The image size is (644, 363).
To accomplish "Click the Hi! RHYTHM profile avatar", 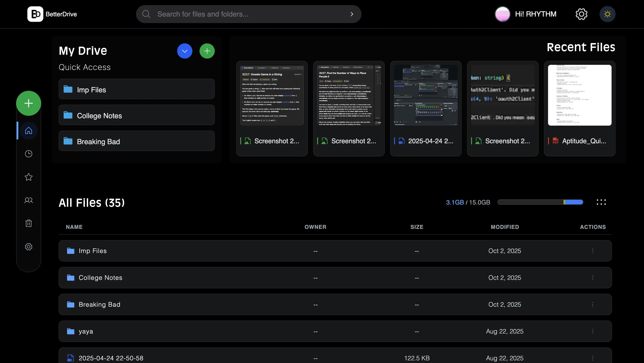I will coord(502,14).
